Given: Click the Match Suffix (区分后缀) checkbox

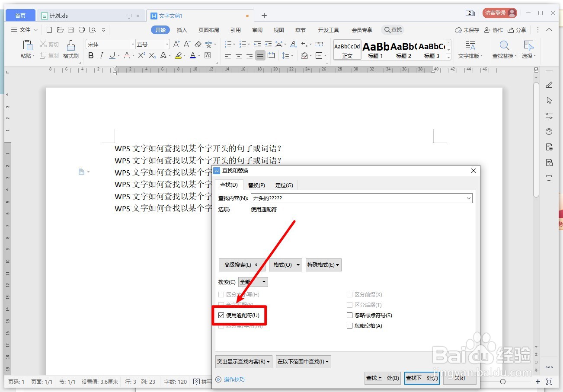Looking at the screenshot, I should [349, 305].
